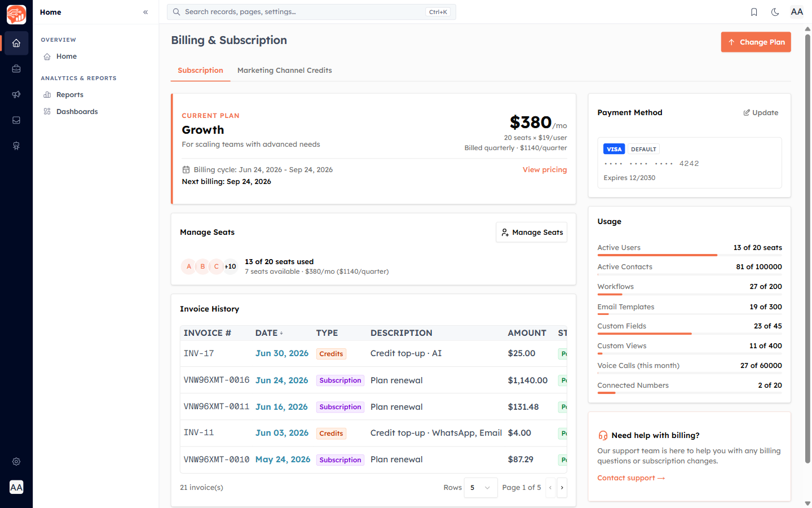The width and height of the screenshot is (812, 508).
Task: Click the VISA card badge
Action: pos(614,149)
